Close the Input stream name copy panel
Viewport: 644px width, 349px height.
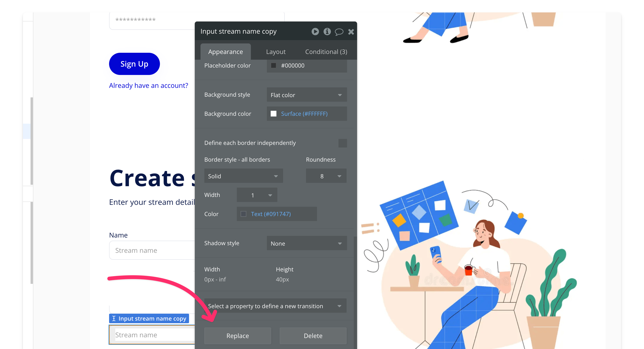[x=351, y=32]
